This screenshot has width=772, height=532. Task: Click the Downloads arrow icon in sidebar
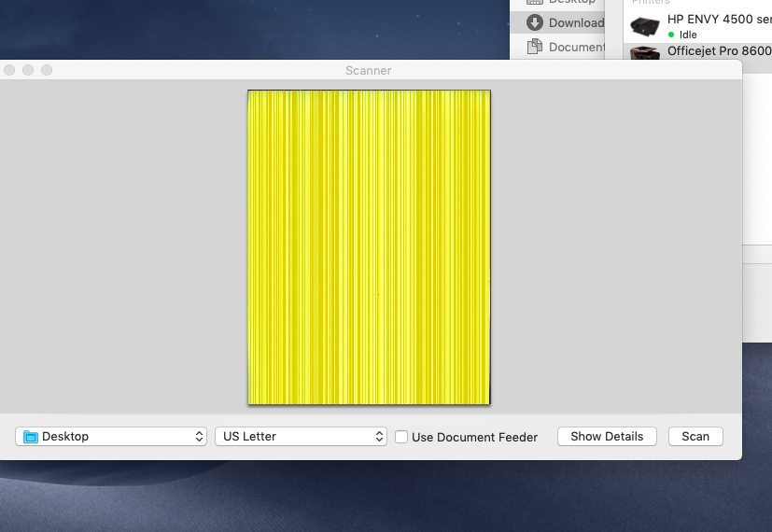tap(535, 22)
